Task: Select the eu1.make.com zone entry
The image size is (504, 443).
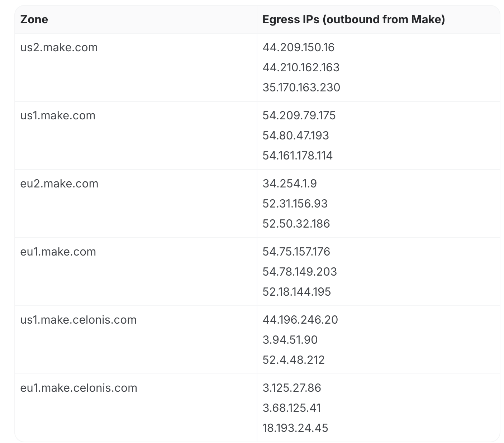Action: point(58,252)
